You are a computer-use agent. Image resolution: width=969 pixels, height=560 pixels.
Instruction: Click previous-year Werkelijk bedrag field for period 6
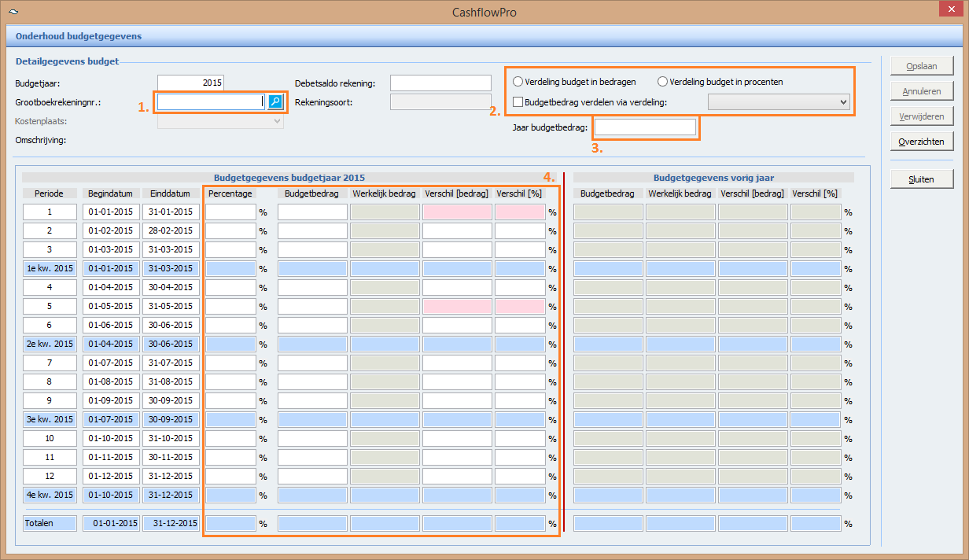click(680, 325)
